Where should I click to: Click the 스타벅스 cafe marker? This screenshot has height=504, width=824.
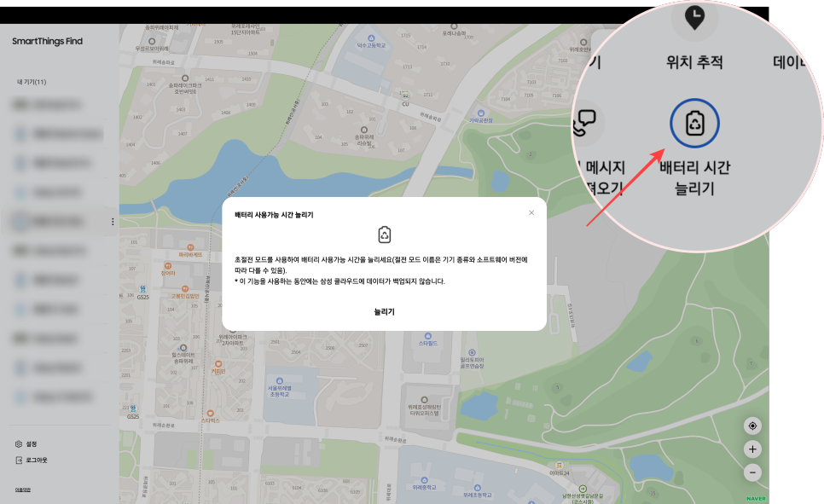(x=210, y=414)
